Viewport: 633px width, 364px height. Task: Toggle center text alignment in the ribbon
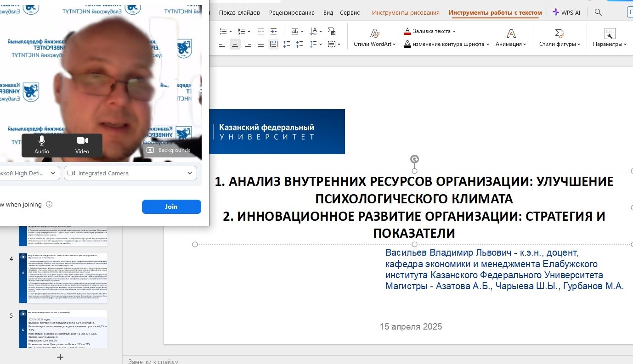pyautogui.click(x=235, y=44)
